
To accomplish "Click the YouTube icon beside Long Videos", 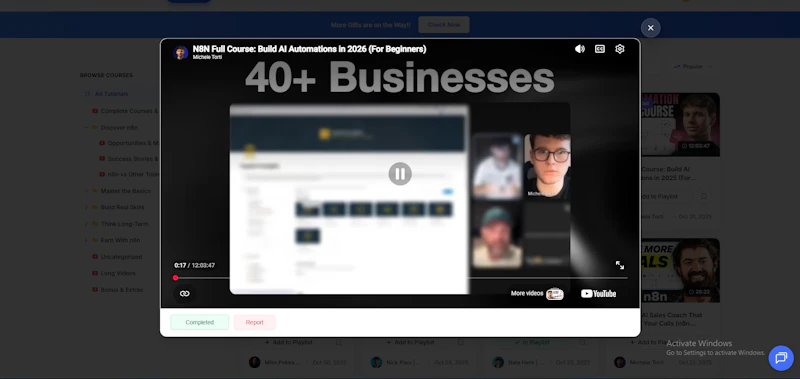I will click(95, 273).
